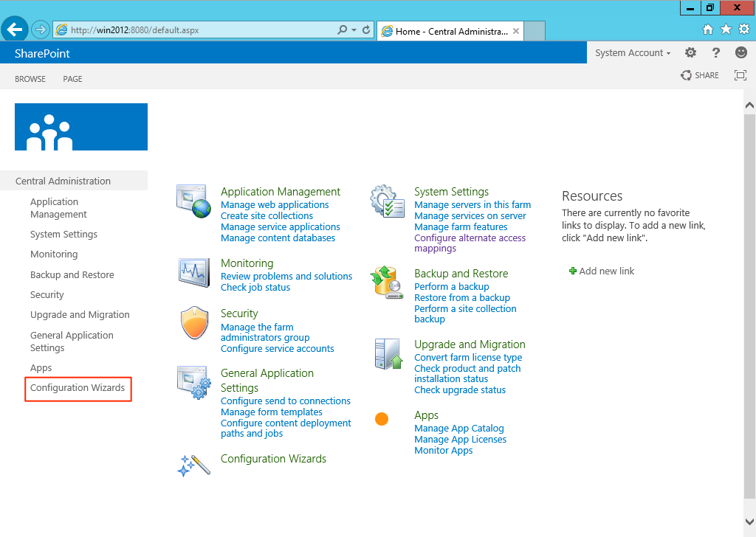Screen dimensions: 756x537
Task: Expand the address bar search dropdown arrow
Action: pos(354,30)
